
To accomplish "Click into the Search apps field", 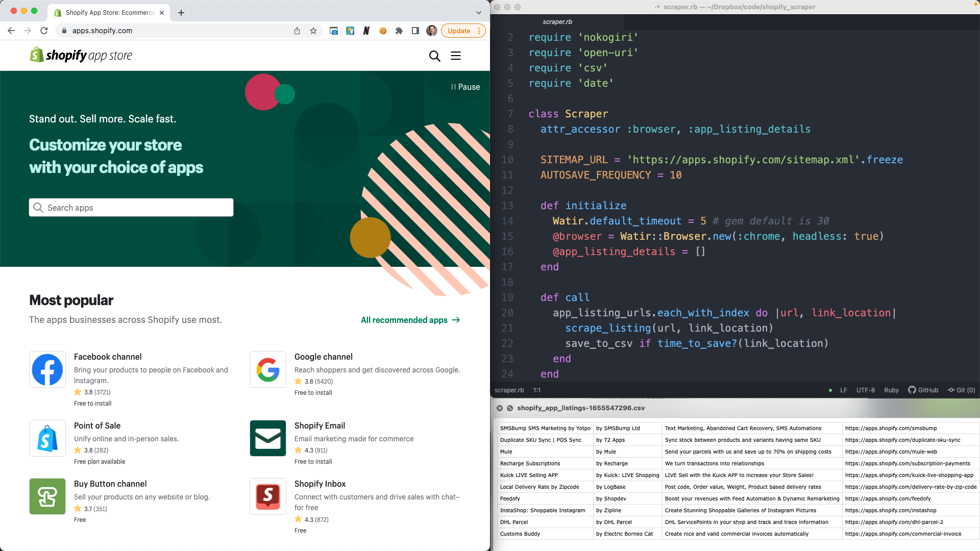I will (131, 208).
